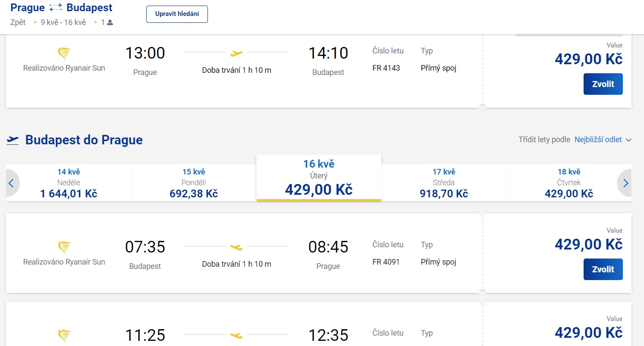This screenshot has height=346, width=644.
Task: Select 17 kvě Středa date tab
Action: (x=444, y=183)
